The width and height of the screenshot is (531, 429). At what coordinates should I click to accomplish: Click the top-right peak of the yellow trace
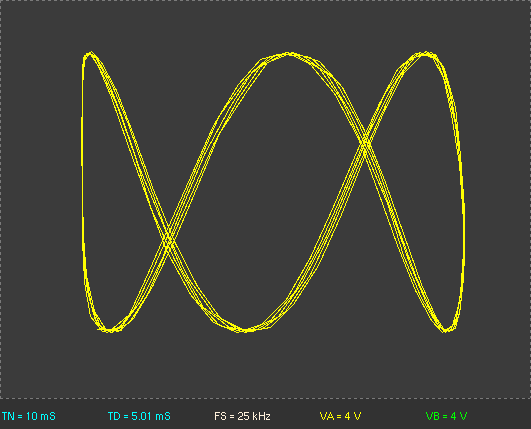(425, 53)
